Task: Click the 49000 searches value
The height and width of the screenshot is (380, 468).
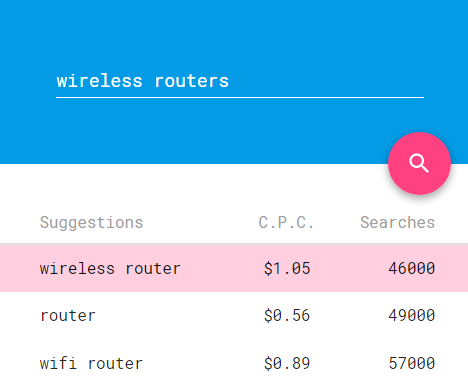Action: [x=412, y=315]
